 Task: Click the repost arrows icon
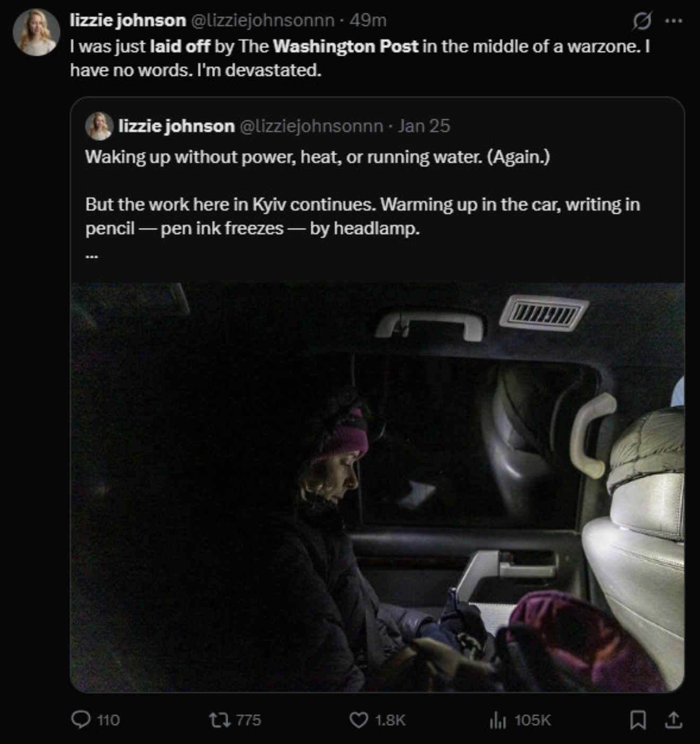[x=217, y=720]
